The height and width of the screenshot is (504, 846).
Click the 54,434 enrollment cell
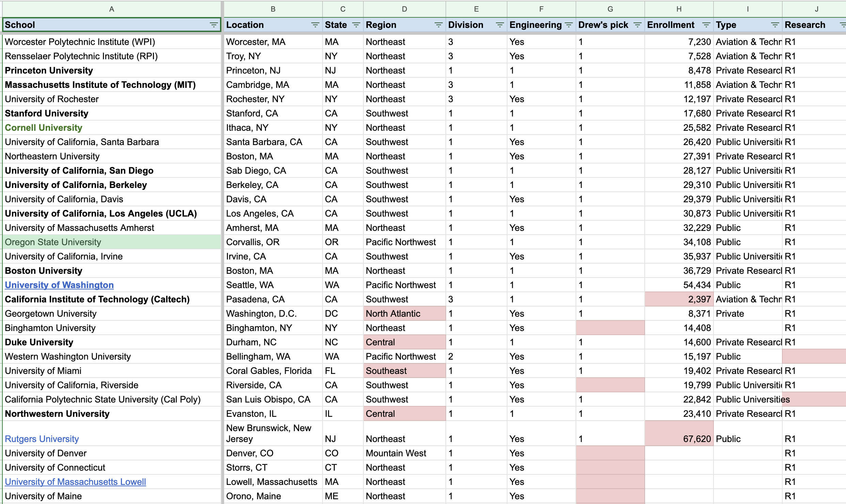coord(679,285)
